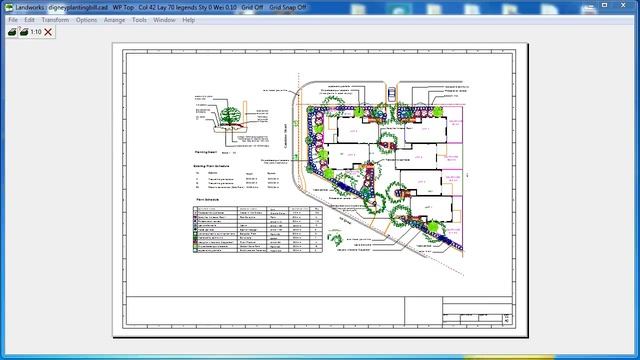Click the red X to exit print preview
The image size is (640, 360).
point(48,32)
